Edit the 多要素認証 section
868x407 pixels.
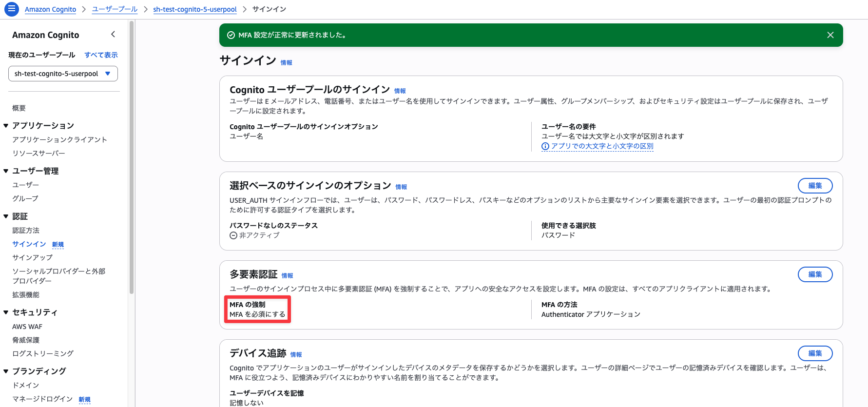coord(815,274)
